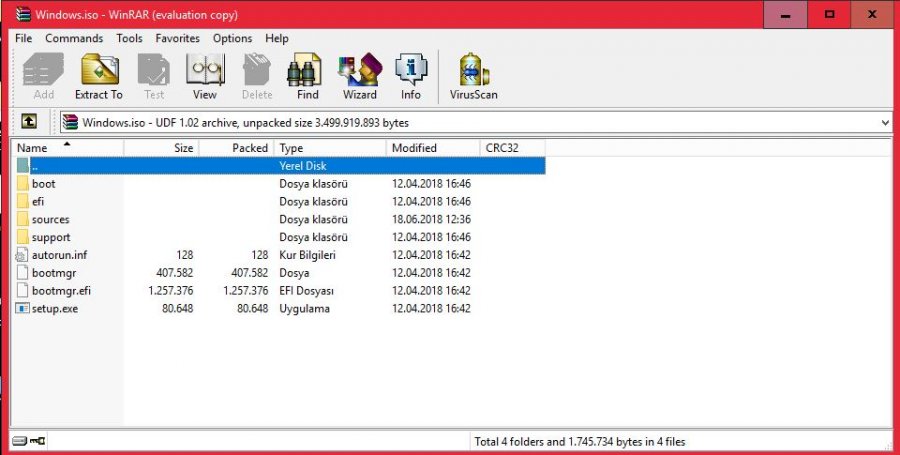Sort by the Name column header
900x455 pixels.
[x=68, y=147]
